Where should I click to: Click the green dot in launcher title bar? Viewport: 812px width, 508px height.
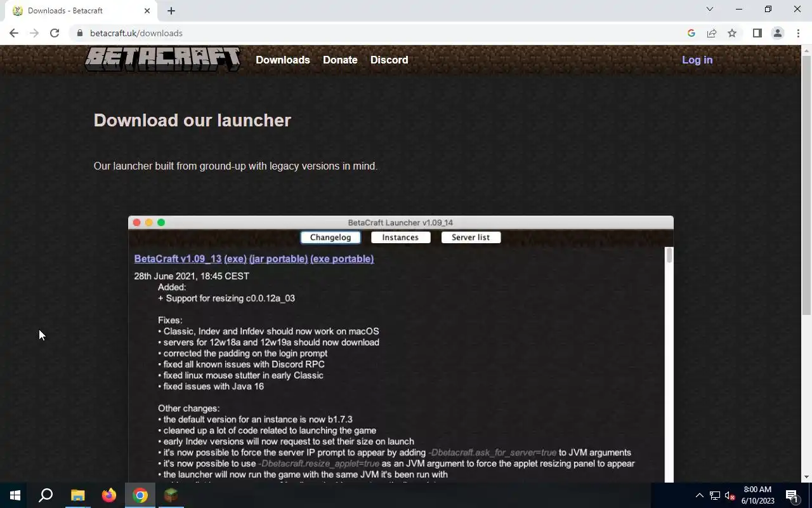point(161,222)
